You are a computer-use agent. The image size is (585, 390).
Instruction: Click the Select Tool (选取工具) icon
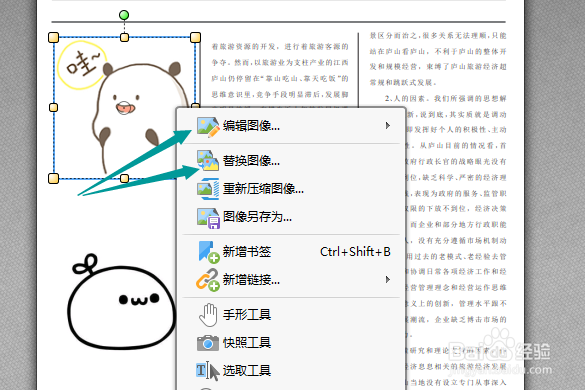(207, 371)
